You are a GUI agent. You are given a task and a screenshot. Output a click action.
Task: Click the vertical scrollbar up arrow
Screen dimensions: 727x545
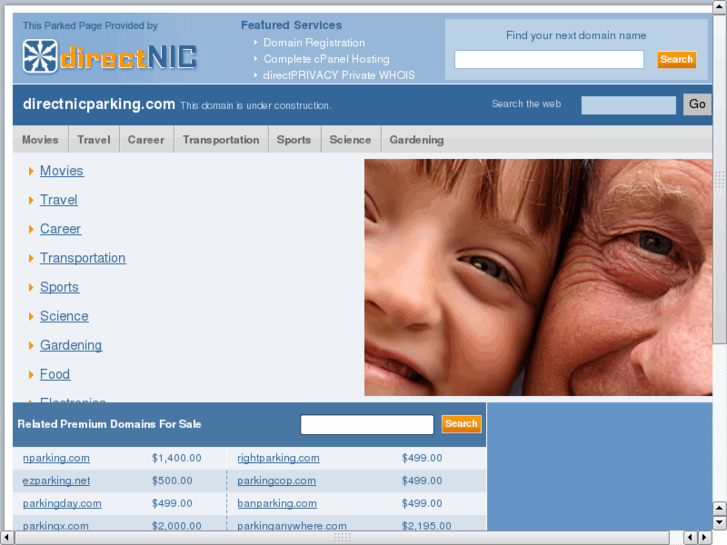click(x=719, y=6)
